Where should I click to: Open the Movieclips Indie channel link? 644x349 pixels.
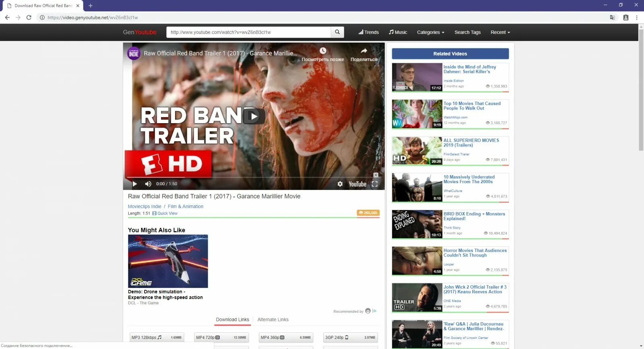click(x=144, y=207)
